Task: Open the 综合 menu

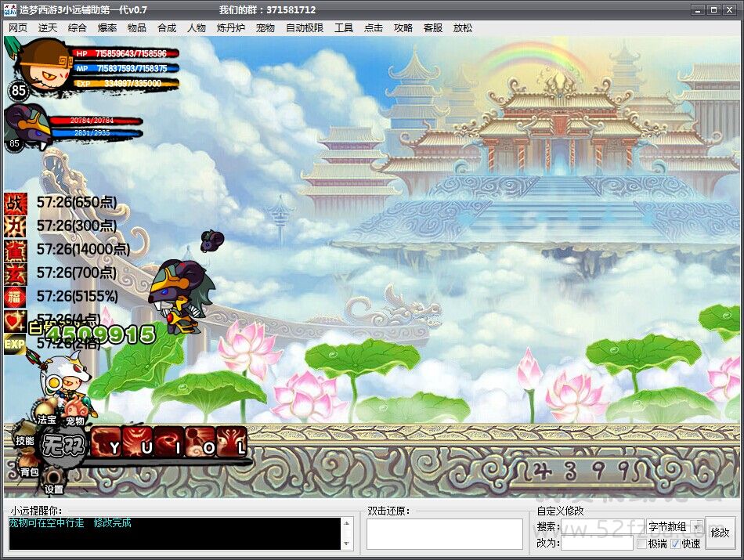Action: 78,28
